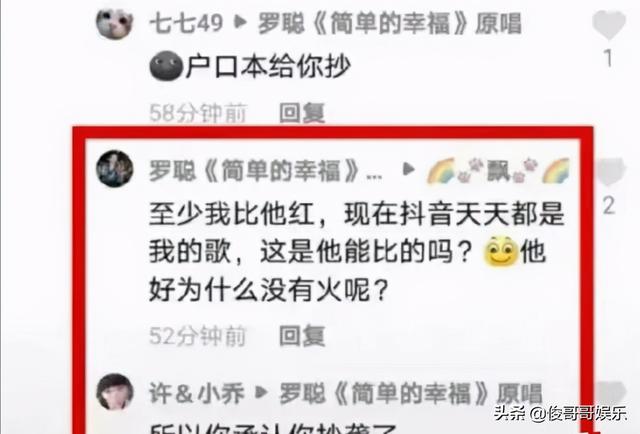Reply to the 58分钟前 comment

(302, 113)
